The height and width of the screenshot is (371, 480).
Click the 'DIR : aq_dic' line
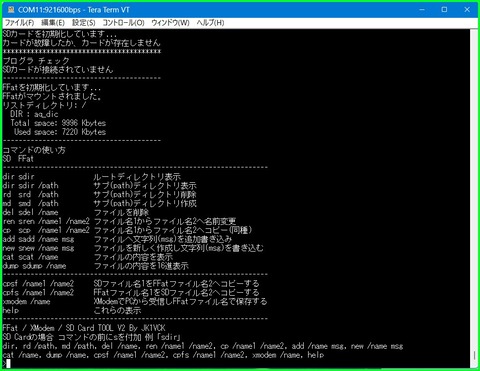34,114
